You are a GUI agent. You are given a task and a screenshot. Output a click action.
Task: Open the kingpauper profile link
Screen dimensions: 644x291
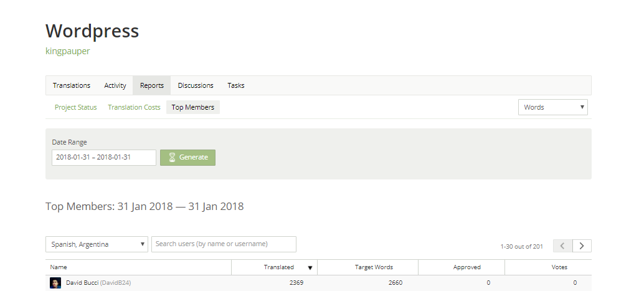(67, 51)
